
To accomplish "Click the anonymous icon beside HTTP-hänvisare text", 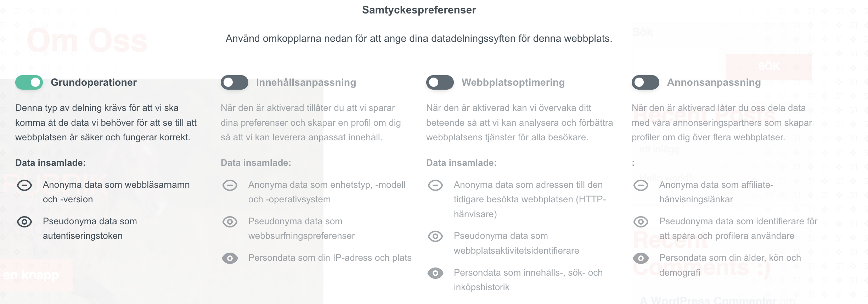I will 435,185.
